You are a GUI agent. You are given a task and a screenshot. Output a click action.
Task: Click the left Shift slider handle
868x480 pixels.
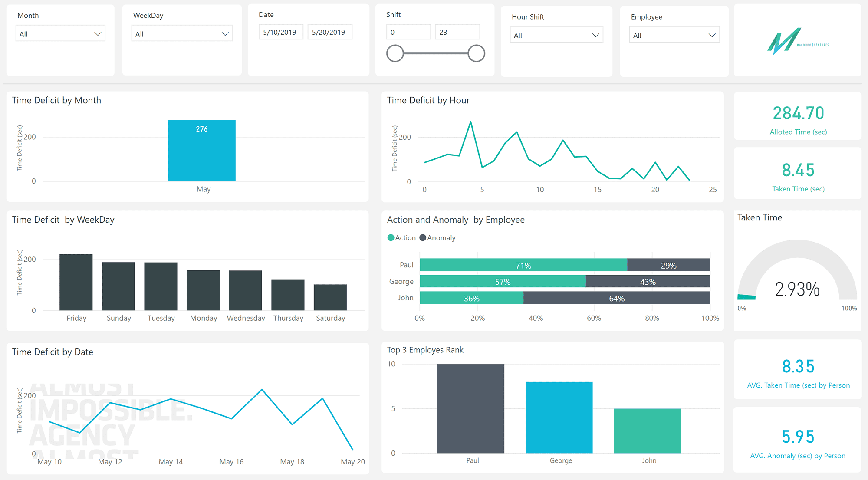(x=395, y=53)
